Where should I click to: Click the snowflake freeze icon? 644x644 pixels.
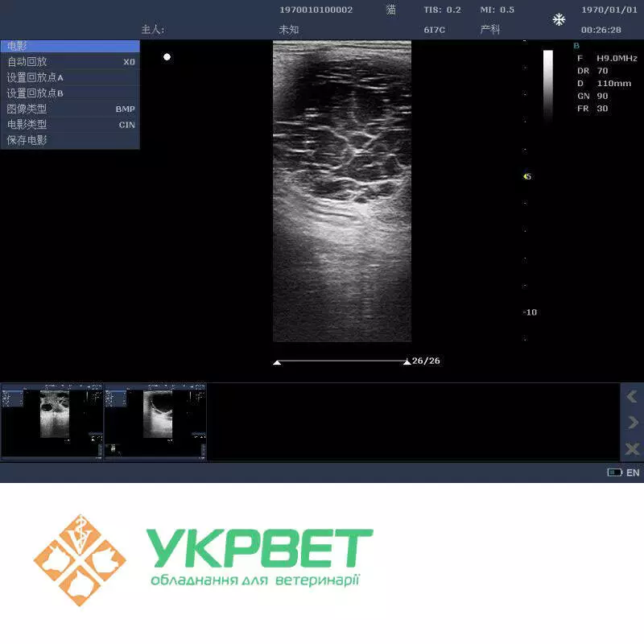(x=559, y=20)
